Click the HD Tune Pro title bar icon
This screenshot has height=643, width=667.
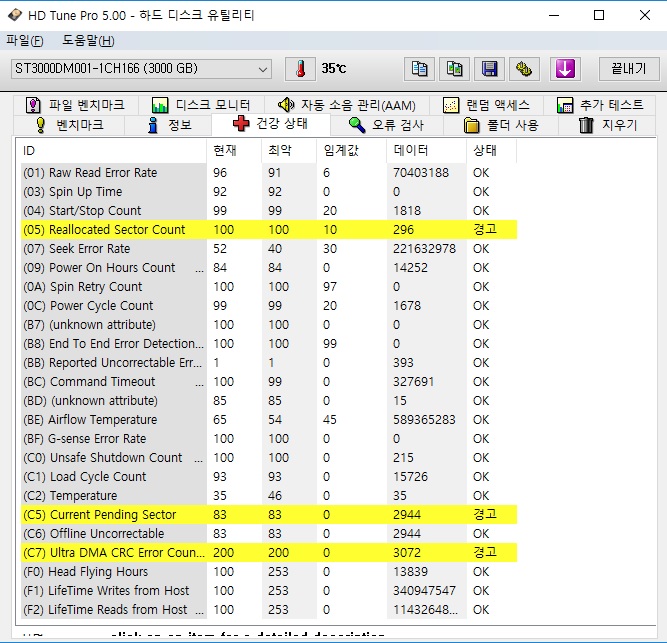coord(15,15)
